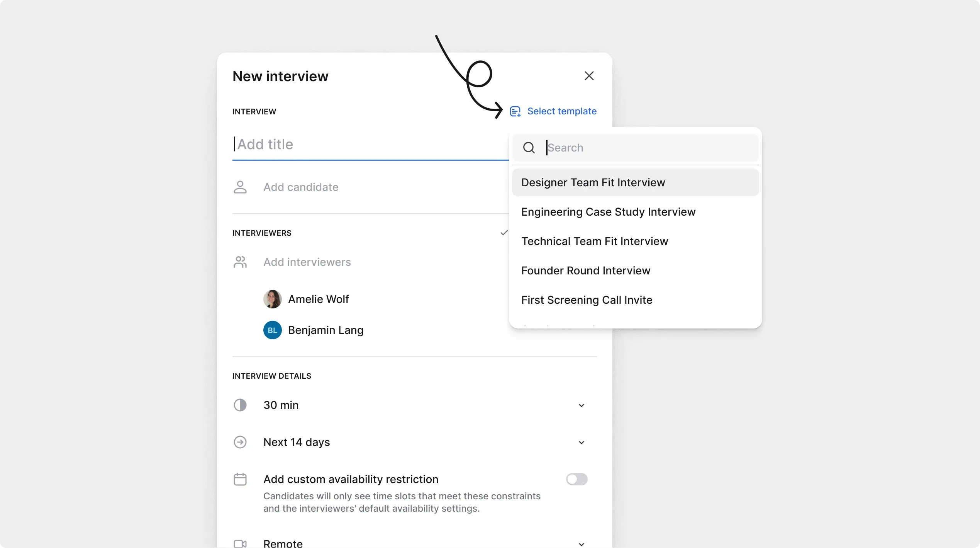Choose Designer Team Fit Interview template
Screen dimensions: 980x548
click(x=635, y=182)
